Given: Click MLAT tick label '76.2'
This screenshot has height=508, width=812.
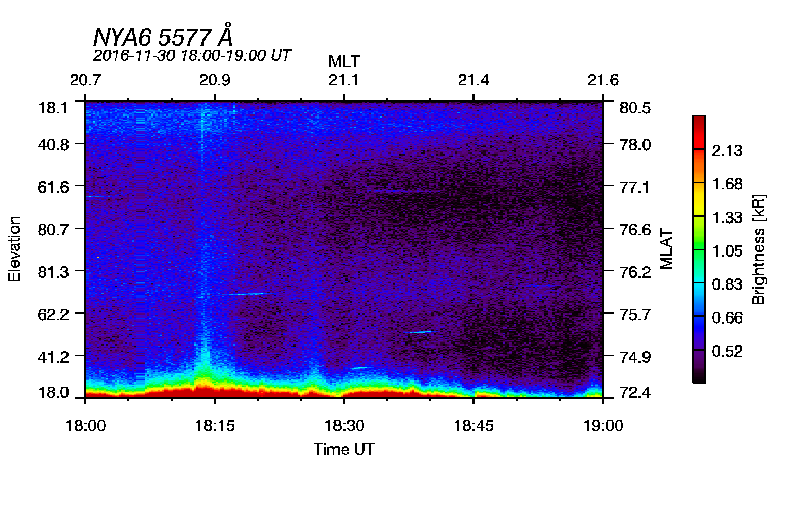Looking at the screenshot, I should (x=635, y=272).
